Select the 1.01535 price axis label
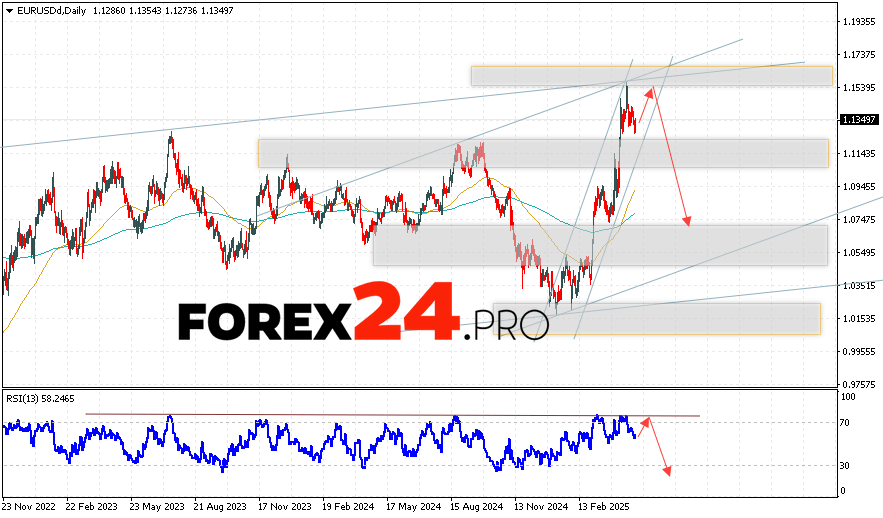883x518 pixels. (x=859, y=319)
